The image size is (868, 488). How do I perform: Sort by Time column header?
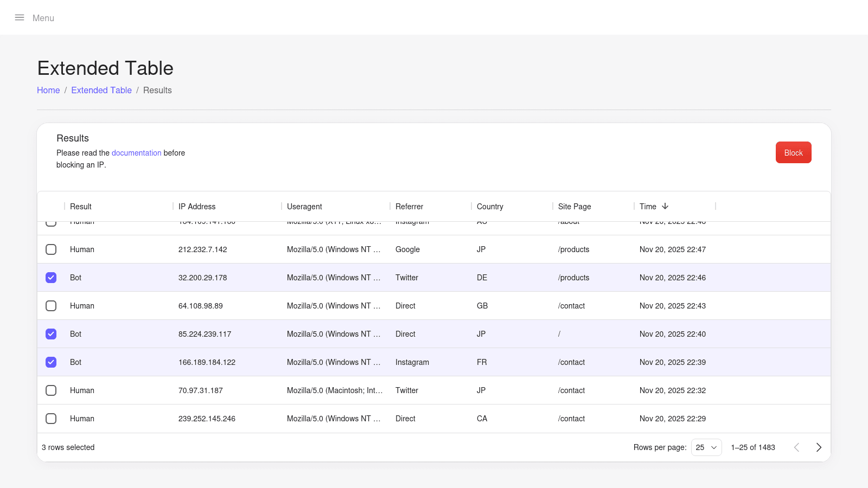point(648,207)
